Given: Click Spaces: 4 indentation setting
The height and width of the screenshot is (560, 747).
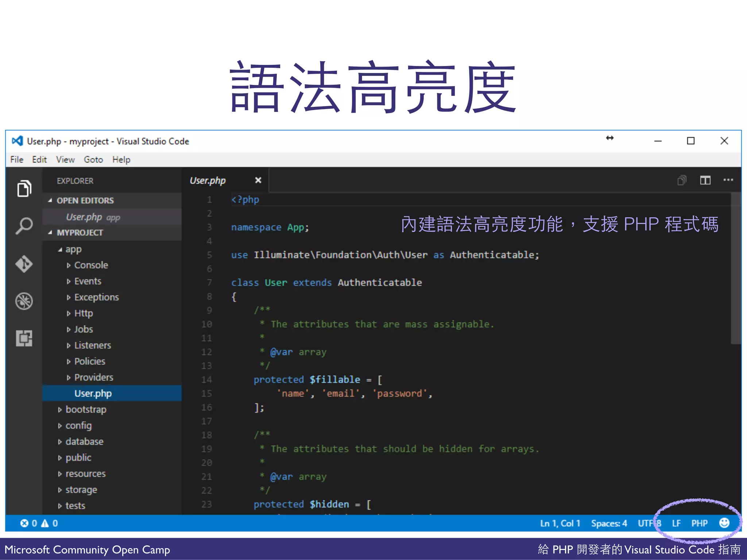Looking at the screenshot, I should point(609,524).
